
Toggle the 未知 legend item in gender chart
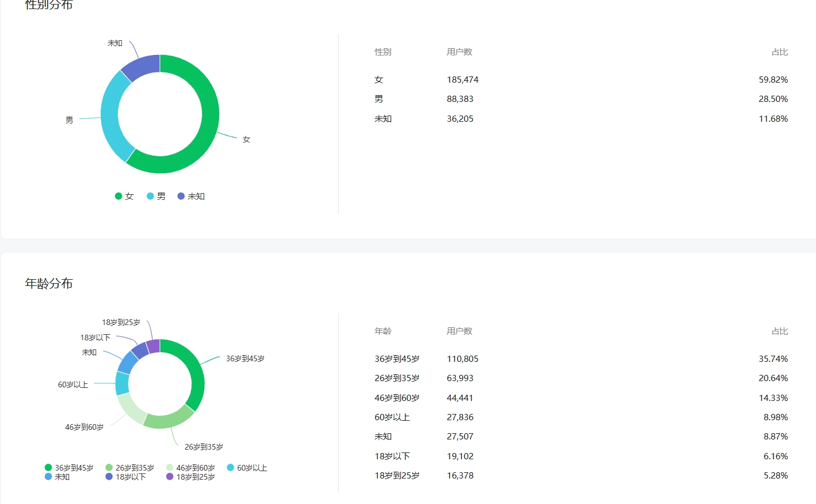point(191,197)
